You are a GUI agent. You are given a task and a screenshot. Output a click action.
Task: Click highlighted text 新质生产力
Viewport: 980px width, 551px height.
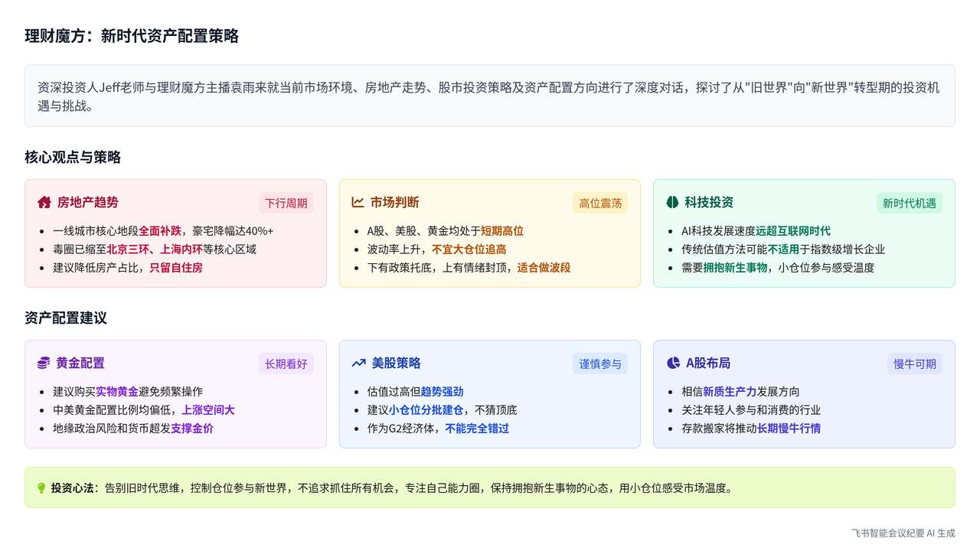(x=730, y=392)
